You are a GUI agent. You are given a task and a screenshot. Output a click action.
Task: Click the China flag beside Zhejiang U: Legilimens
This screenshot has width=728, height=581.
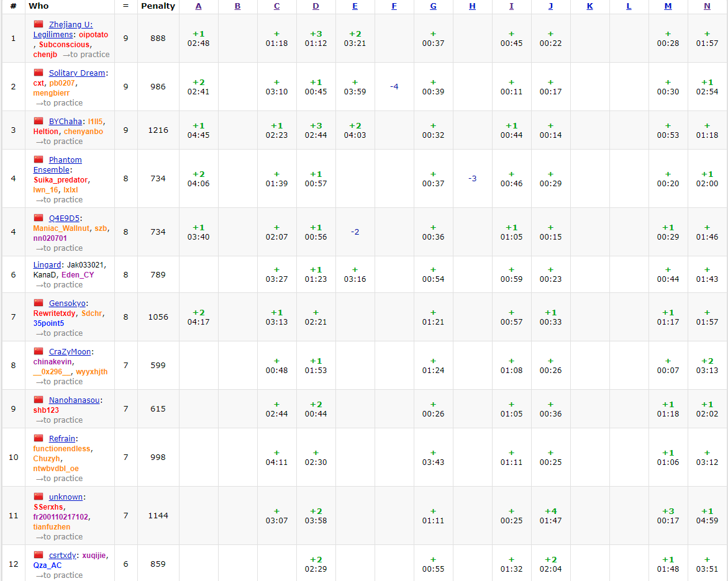[39, 24]
